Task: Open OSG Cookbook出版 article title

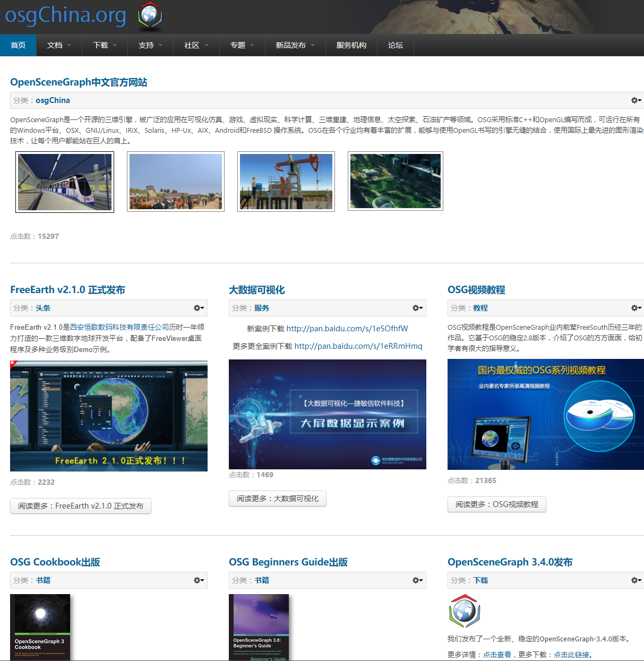Action: point(55,562)
